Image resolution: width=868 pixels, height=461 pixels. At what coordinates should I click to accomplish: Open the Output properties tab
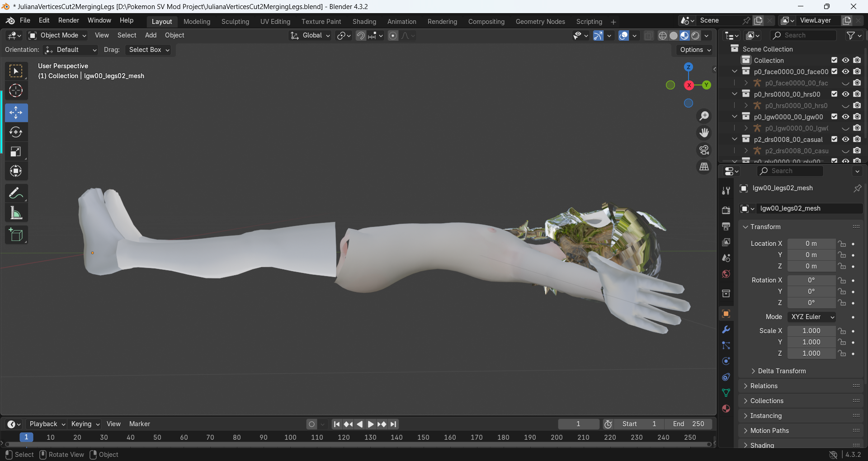pyautogui.click(x=726, y=226)
